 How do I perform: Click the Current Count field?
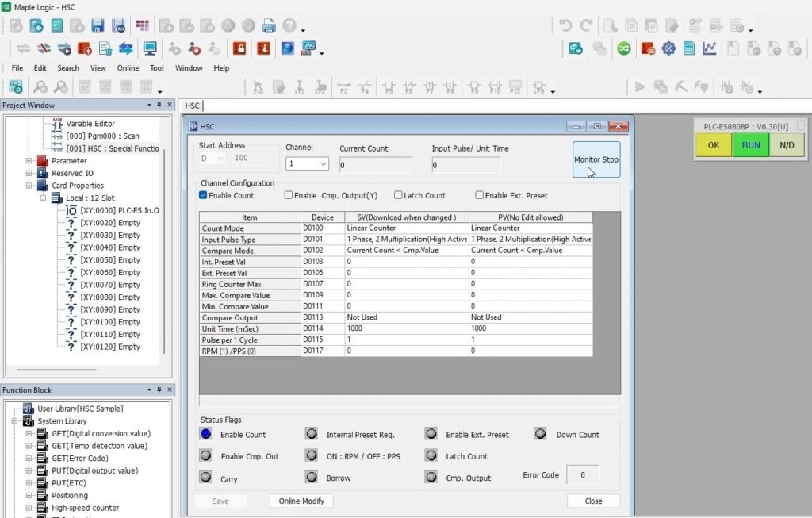pyautogui.click(x=375, y=165)
